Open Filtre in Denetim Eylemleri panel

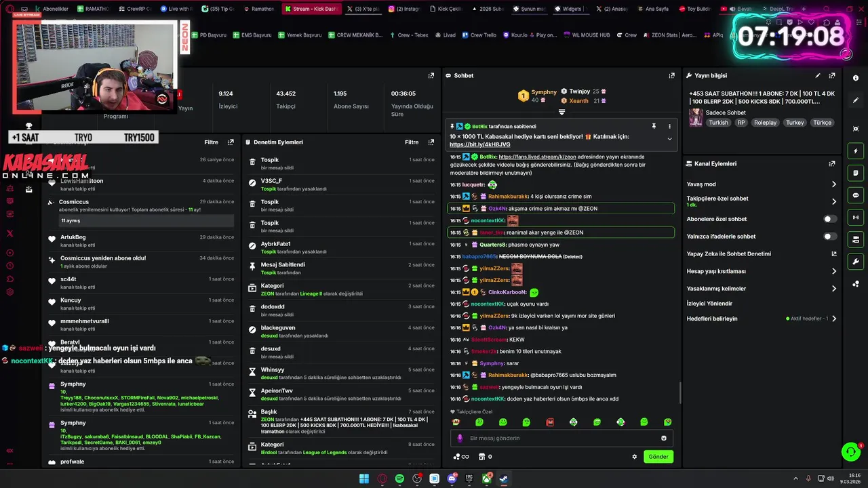412,142
